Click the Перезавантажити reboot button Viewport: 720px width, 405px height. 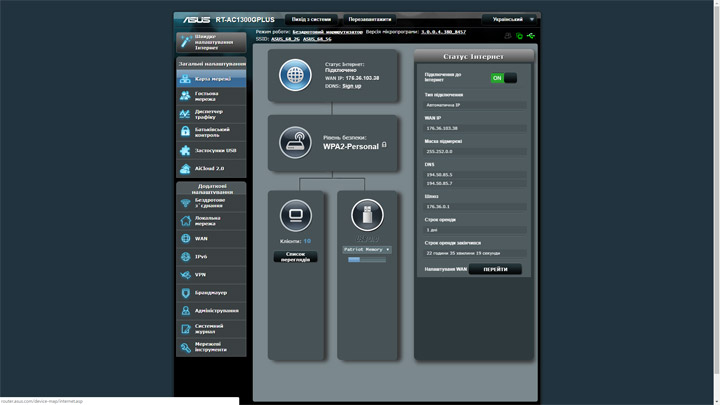pos(370,20)
